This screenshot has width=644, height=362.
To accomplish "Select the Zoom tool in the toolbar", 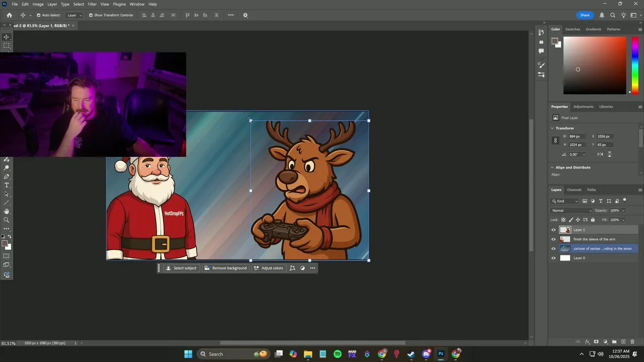I will (x=7, y=220).
